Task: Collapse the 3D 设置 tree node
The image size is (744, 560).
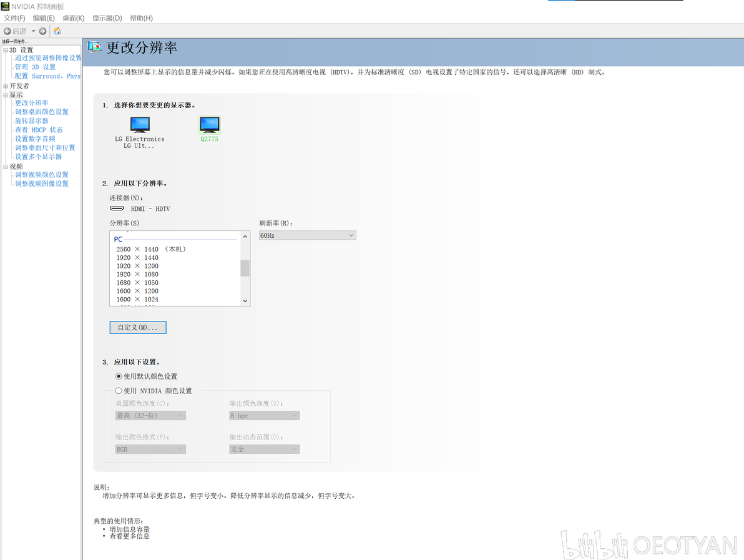Action: coord(6,50)
